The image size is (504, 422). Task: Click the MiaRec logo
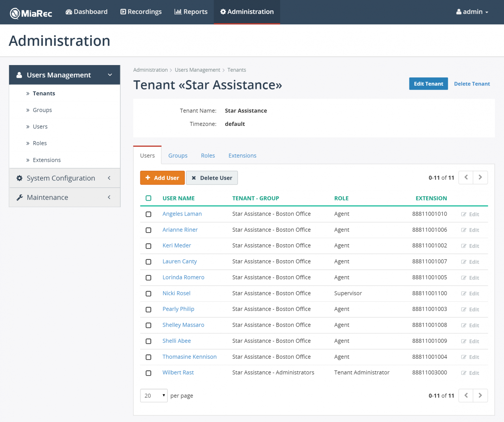point(31,13)
